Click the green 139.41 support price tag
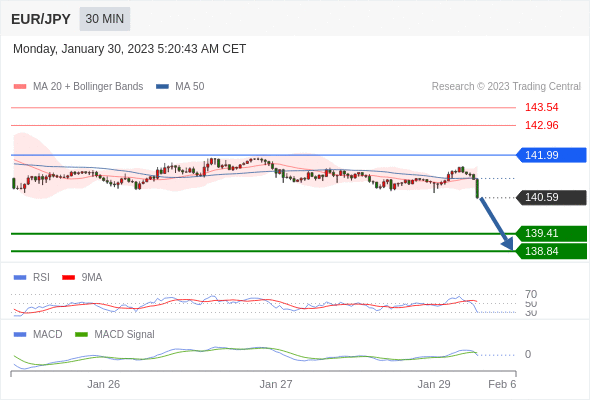The width and height of the screenshot is (590, 400). point(551,233)
